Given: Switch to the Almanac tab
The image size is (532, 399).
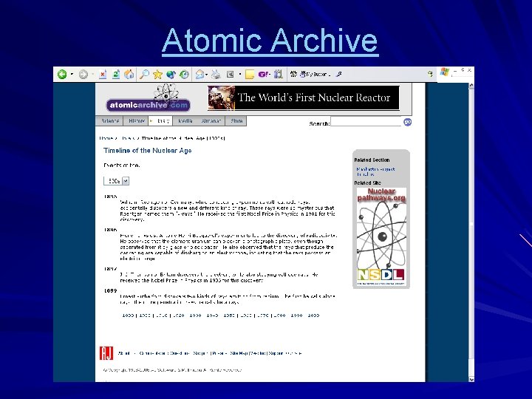Looking at the screenshot, I should 211,120.
